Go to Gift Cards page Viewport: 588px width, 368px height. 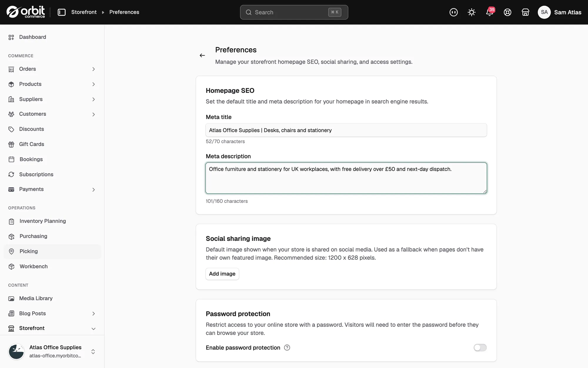coord(52,144)
